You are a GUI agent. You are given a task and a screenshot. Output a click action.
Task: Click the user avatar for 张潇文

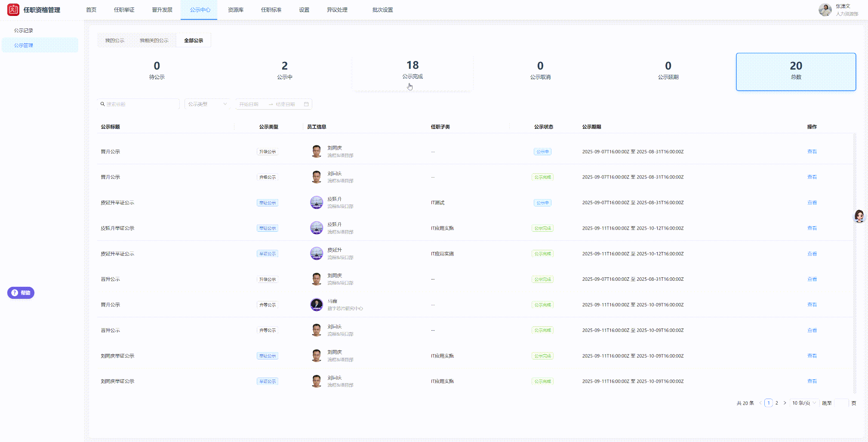[x=825, y=9]
